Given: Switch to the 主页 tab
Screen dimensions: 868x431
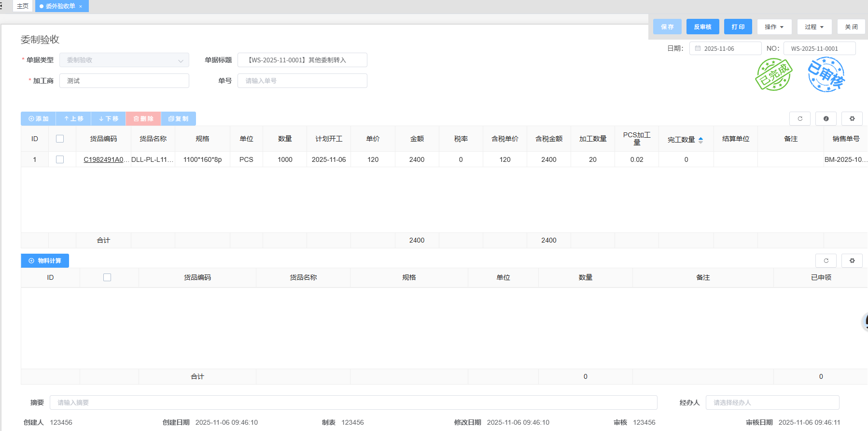Looking at the screenshot, I should click(23, 6).
